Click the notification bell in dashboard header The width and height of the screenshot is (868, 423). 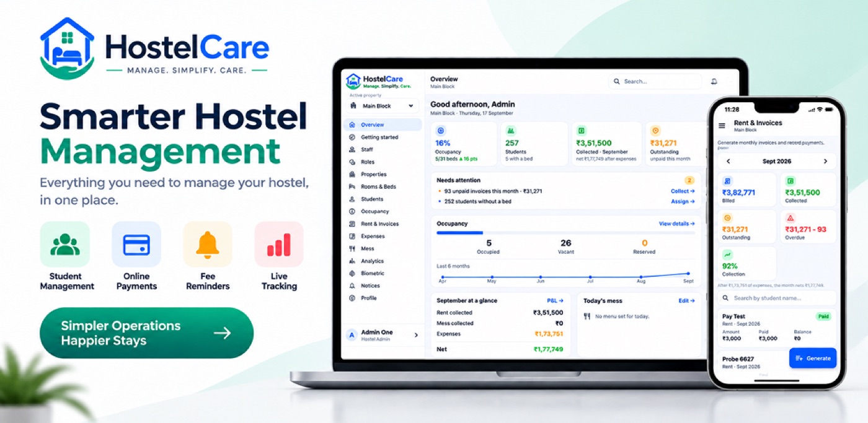tap(714, 81)
